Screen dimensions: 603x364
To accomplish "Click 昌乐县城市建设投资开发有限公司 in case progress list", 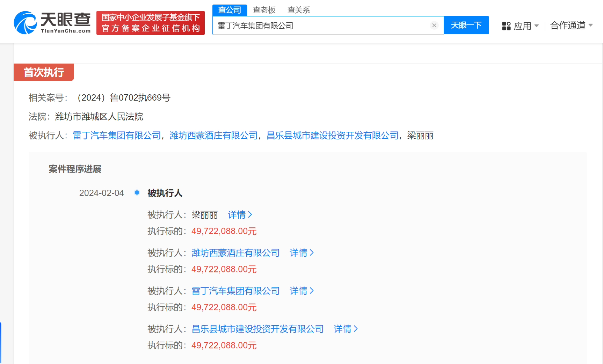I will coord(257,329).
